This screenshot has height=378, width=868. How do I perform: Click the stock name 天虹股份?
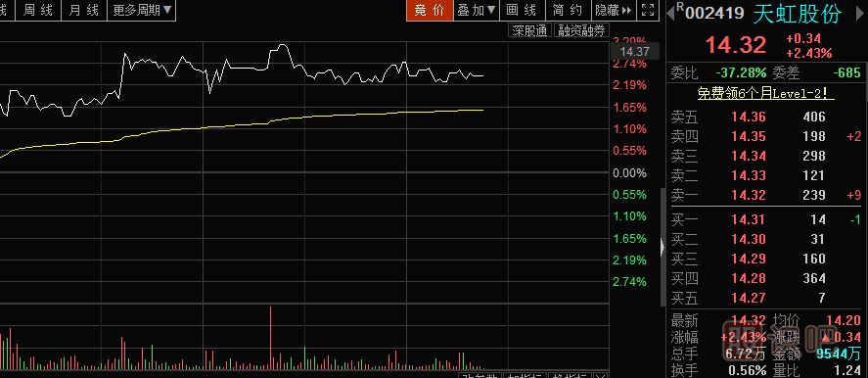pos(798,14)
